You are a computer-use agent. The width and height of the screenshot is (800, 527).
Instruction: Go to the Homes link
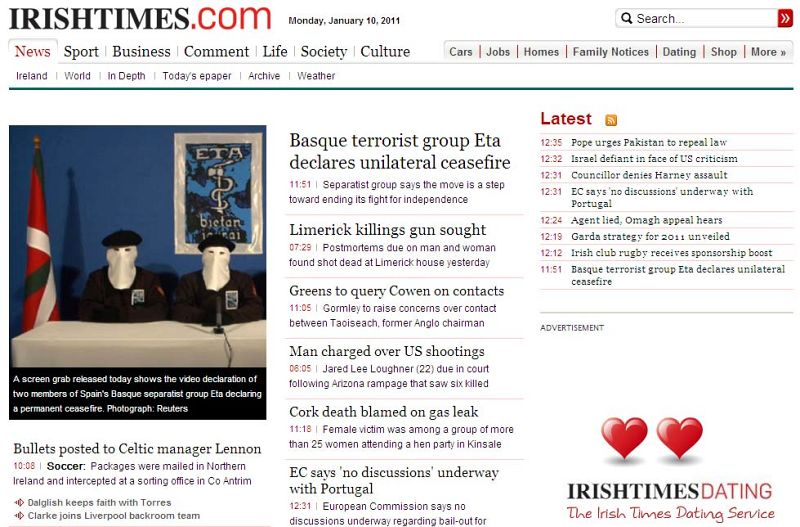click(x=541, y=52)
